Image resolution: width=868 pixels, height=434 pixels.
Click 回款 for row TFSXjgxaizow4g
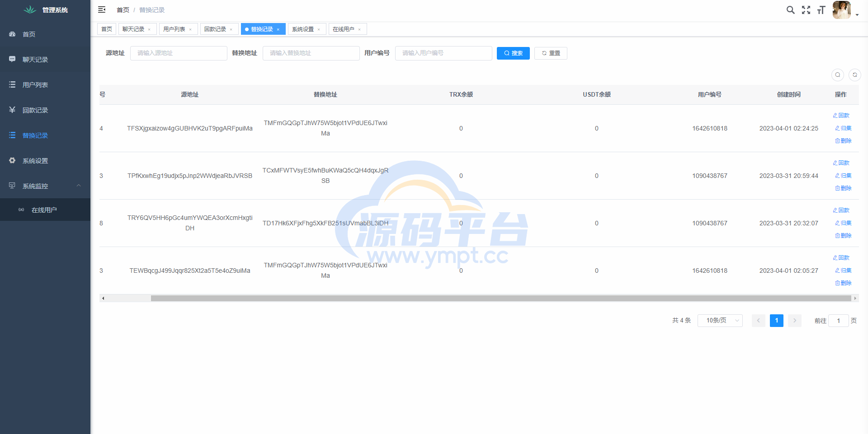tap(841, 116)
